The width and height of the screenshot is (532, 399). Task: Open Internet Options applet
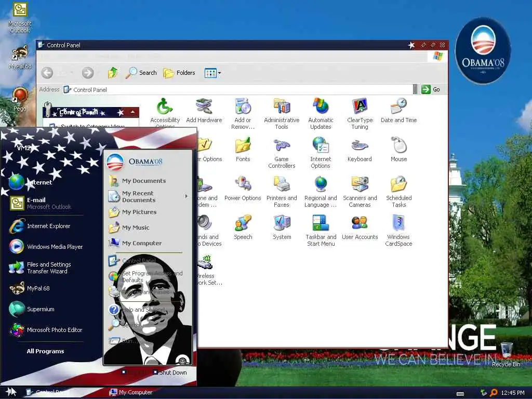pos(321,153)
